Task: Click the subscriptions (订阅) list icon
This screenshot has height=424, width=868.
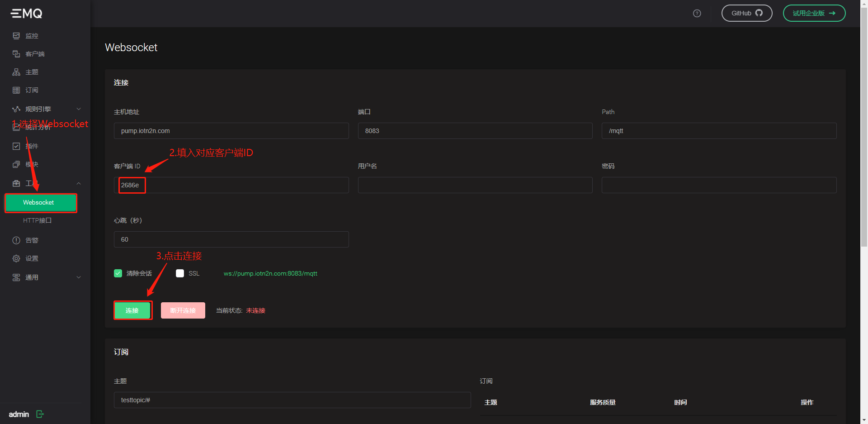Action: pyautogui.click(x=16, y=90)
